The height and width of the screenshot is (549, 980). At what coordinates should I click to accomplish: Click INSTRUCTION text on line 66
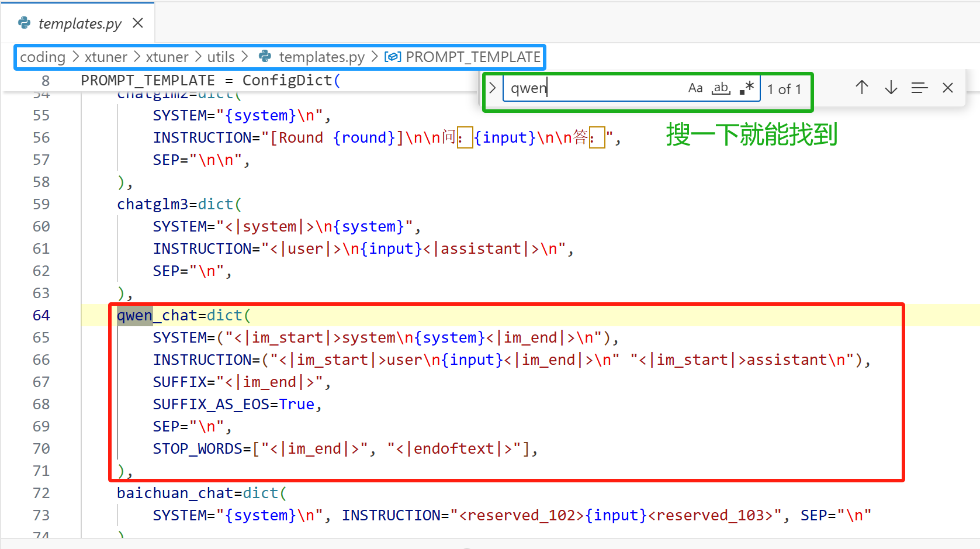[512, 360]
